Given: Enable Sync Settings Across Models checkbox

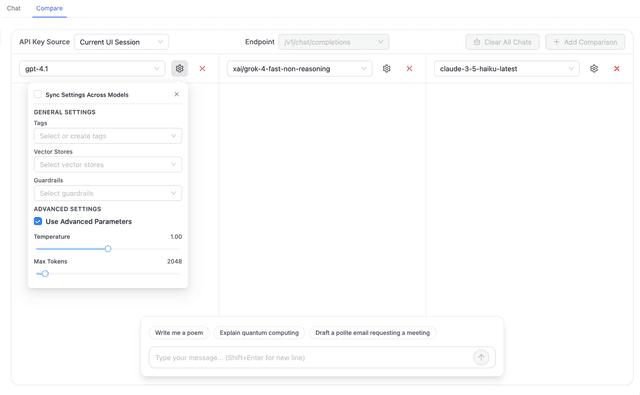Looking at the screenshot, I should pos(38,94).
